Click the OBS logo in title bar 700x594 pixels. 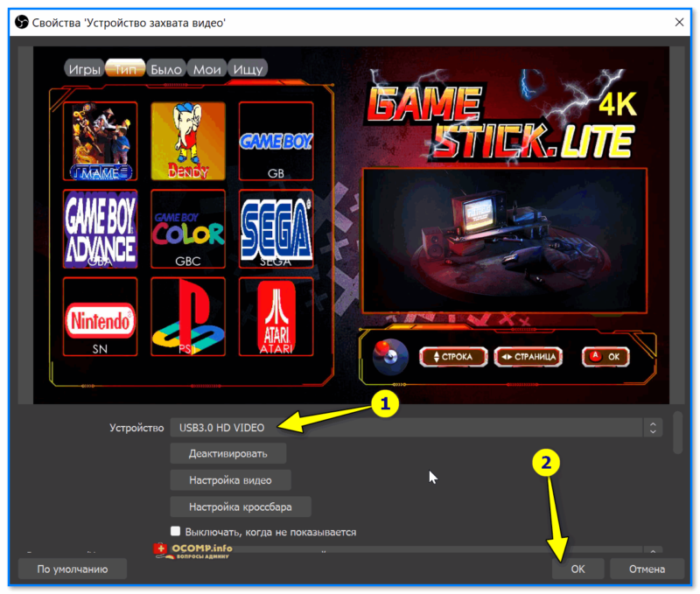click(x=21, y=24)
